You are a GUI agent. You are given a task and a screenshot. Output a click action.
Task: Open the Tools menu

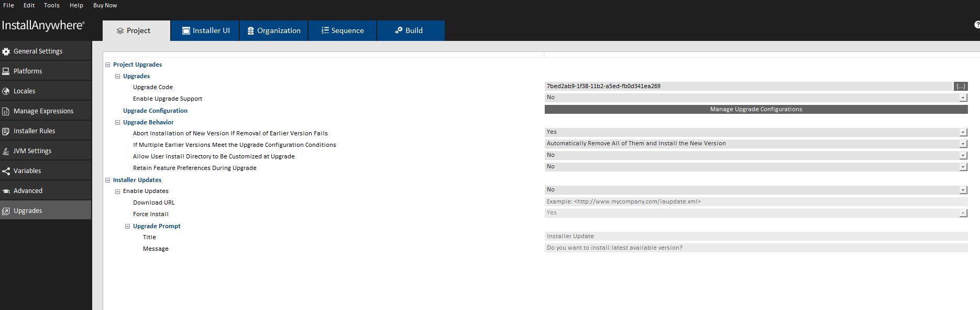point(51,5)
